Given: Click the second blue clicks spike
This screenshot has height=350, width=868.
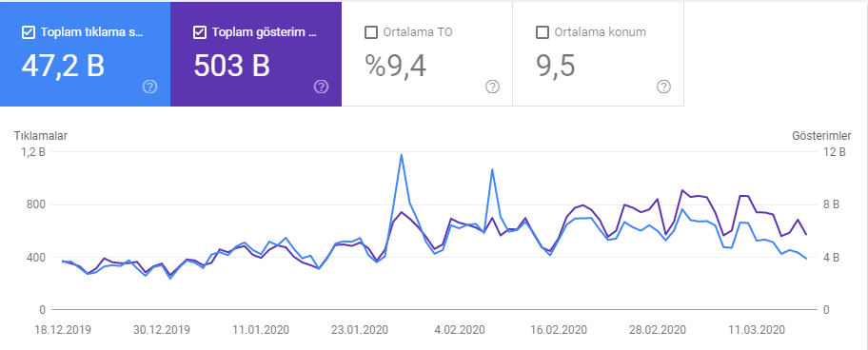Looking at the screenshot, I should click(x=491, y=169).
